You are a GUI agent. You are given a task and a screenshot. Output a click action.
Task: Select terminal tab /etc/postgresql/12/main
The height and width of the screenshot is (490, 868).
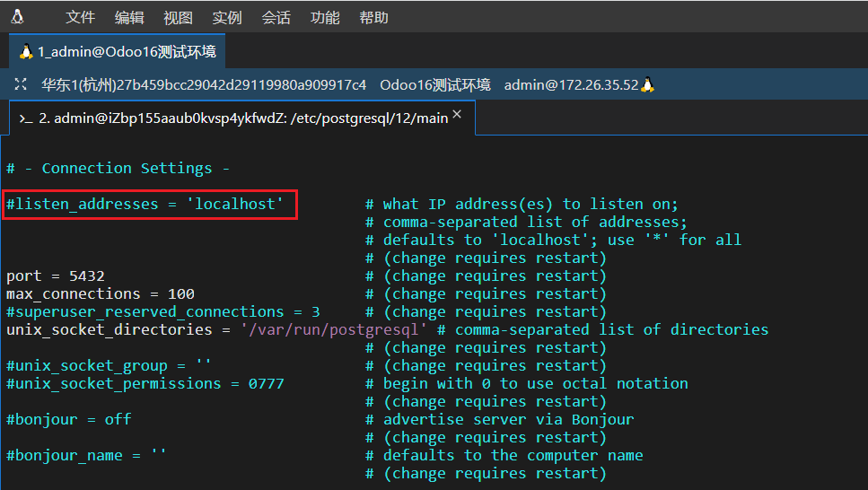(x=242, y=118)
